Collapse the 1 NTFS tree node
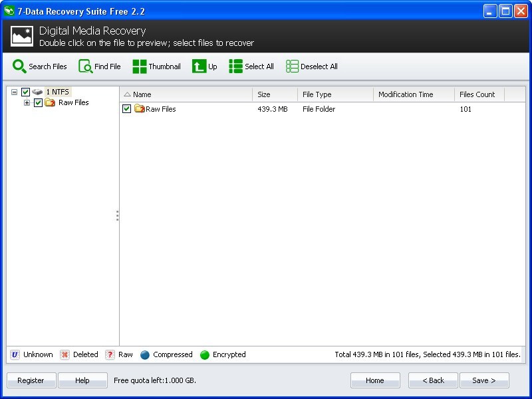Screen dimensions: 532x399 click(14, 92)
